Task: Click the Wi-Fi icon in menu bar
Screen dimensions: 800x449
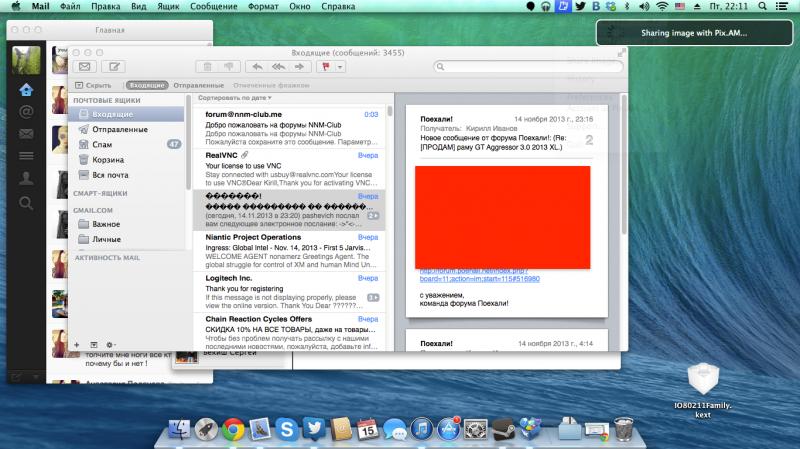Action: coord(662,7)
